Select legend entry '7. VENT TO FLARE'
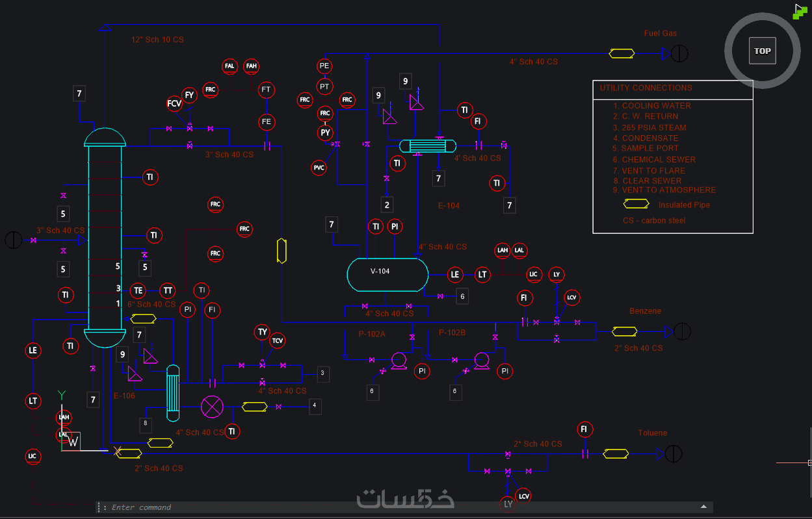 point(649,170)
